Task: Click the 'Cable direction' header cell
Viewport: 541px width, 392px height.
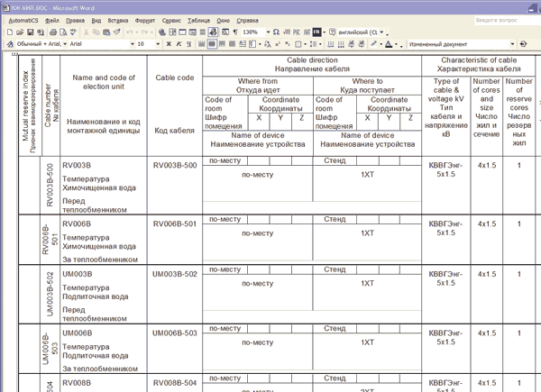Action: [312, 65]
